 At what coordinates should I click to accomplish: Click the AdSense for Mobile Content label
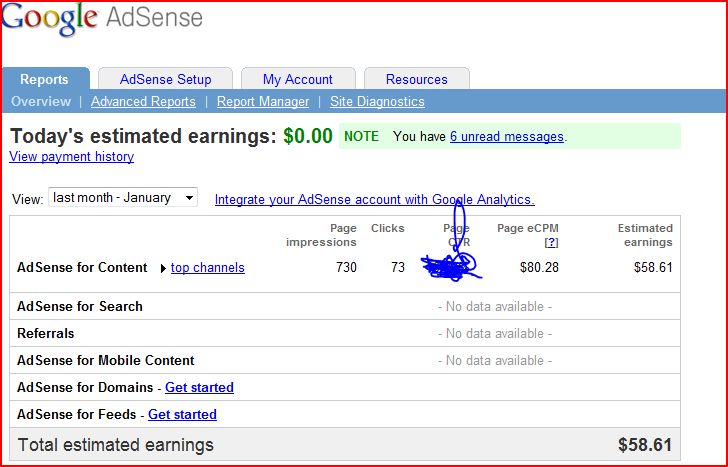click(x=106, y=360)
